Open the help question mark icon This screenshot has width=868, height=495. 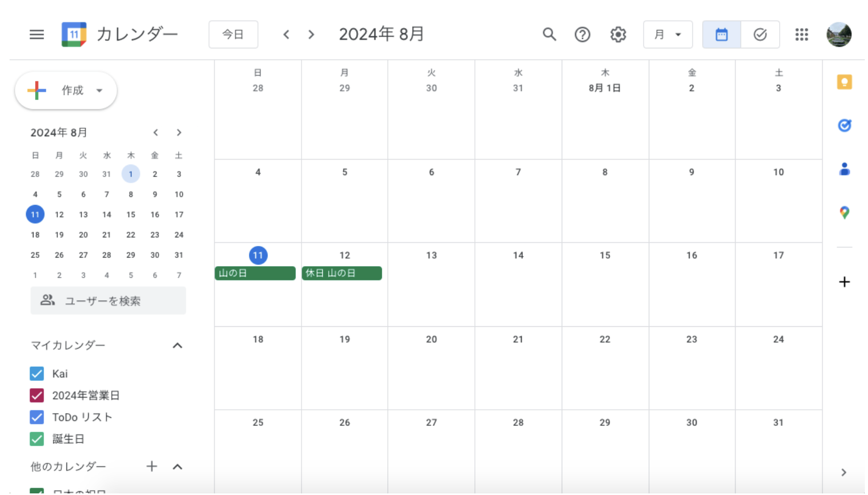pos(582,35)
